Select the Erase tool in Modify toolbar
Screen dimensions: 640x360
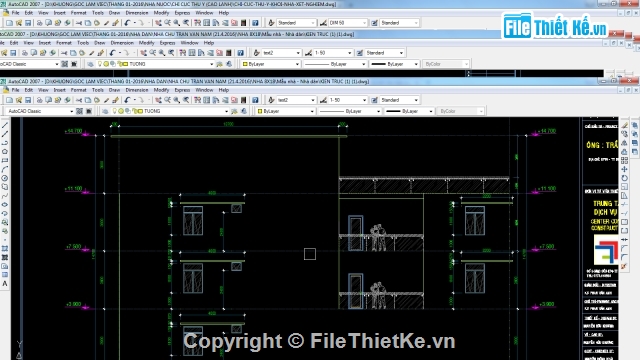pyautogui.click(x=624, y=125)
